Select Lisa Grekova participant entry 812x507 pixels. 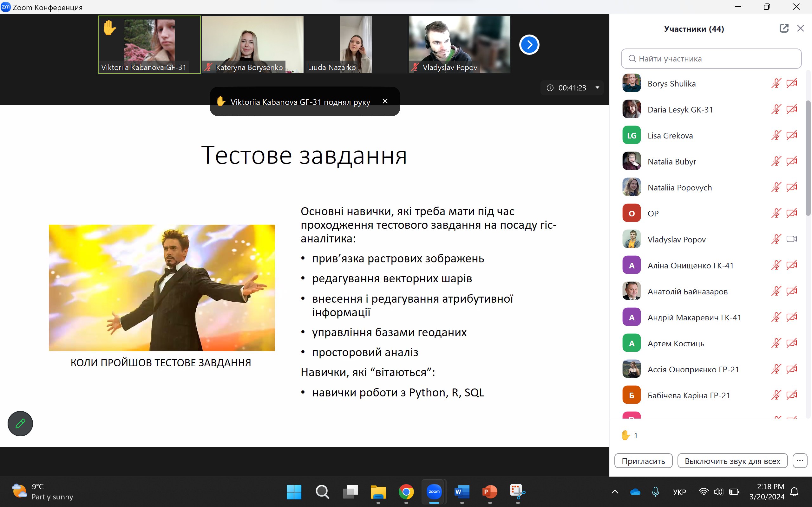click(670, 136)
